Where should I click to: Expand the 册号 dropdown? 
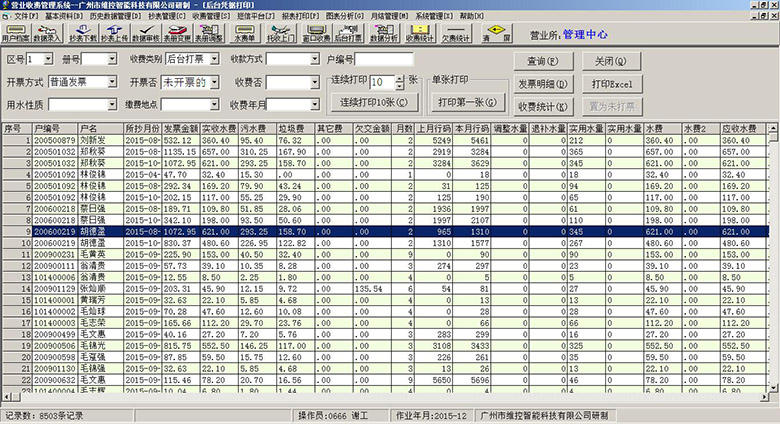click(112, 59)
